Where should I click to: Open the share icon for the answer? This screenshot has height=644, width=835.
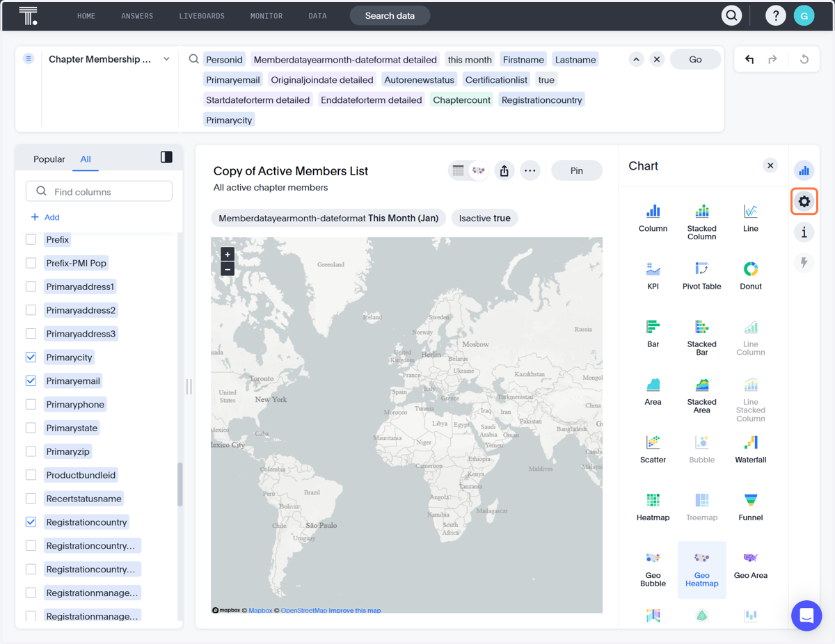coord(504,170)
